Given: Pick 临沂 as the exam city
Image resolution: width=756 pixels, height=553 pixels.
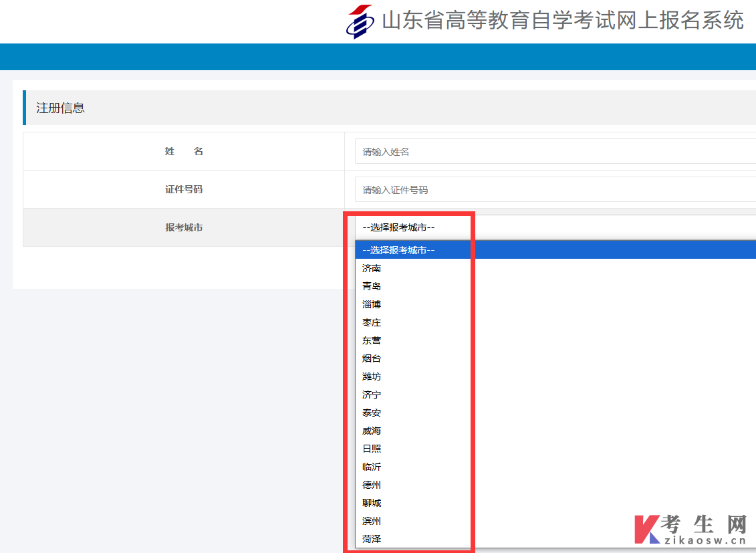Looking at the screenshot, I should click(555, 467).
